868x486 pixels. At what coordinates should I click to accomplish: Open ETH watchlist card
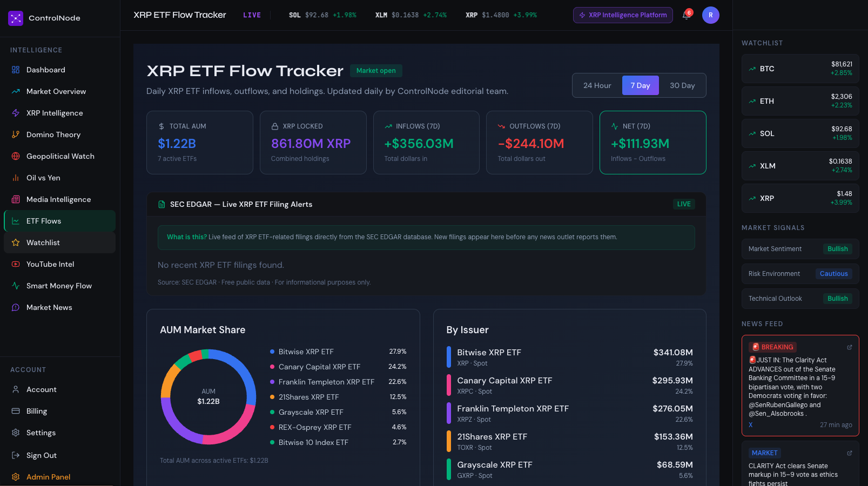coord(800,101)
